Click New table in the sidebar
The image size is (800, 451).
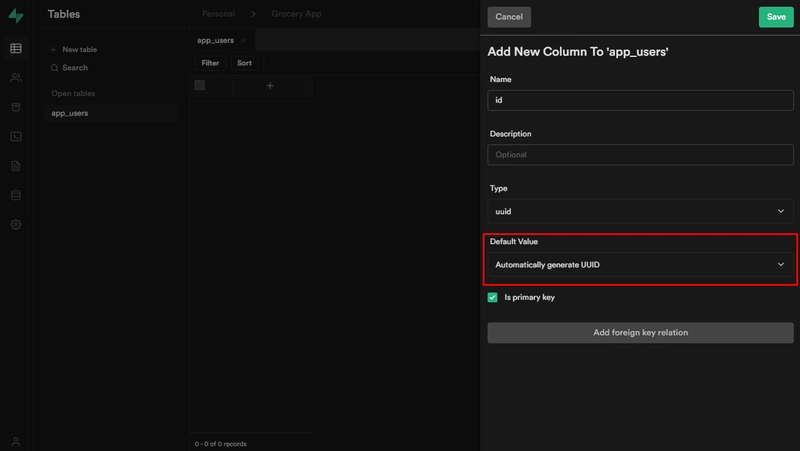74,49
